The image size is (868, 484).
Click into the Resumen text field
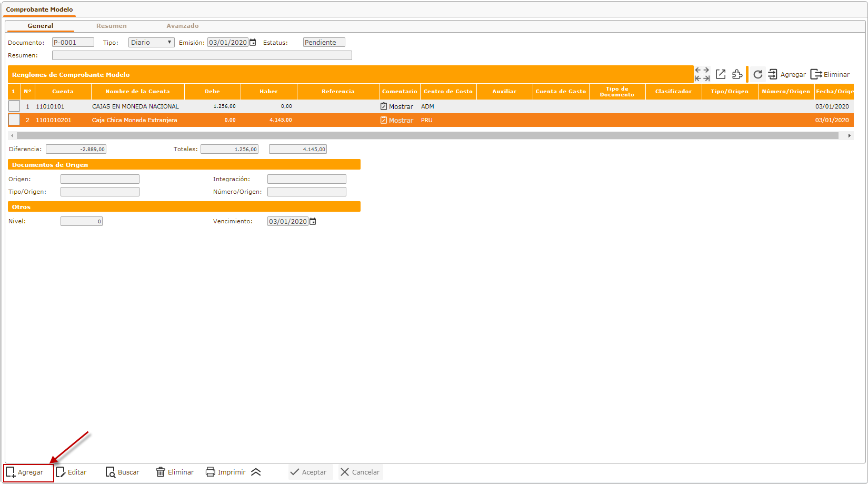pos(202,55)
